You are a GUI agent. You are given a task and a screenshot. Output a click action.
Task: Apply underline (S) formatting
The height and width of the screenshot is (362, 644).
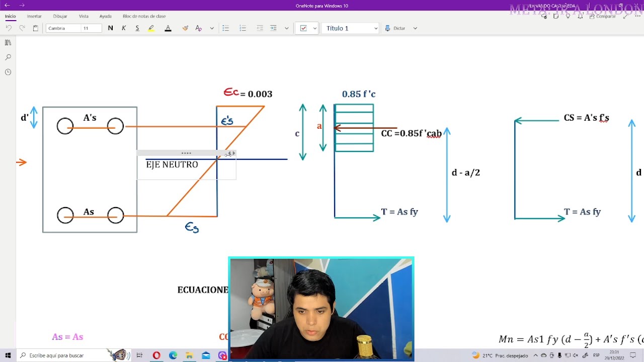137,28
